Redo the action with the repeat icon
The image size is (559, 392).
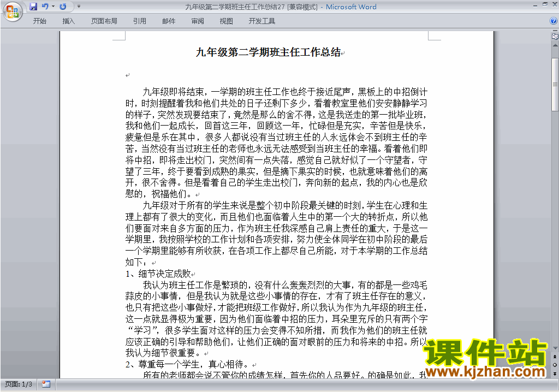pyautogui.click(x=63, y=7)
